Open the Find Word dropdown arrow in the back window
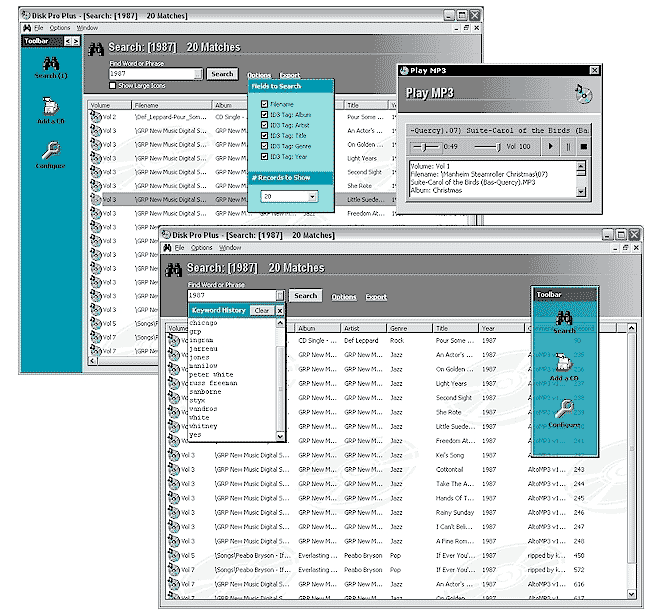 pyautogui.click(x=199, y=74)
